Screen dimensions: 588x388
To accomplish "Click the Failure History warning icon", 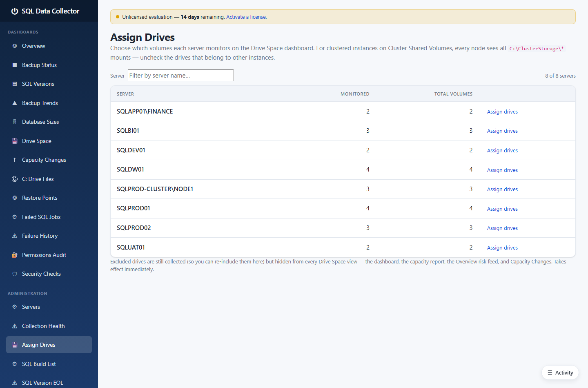I will point(15,236).
